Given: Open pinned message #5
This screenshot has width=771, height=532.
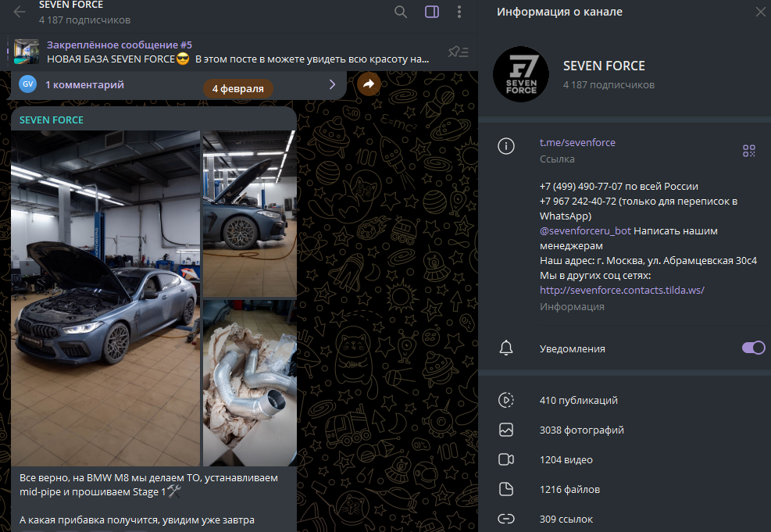Looking at the screenshot, I should click(x=234, y=52).
